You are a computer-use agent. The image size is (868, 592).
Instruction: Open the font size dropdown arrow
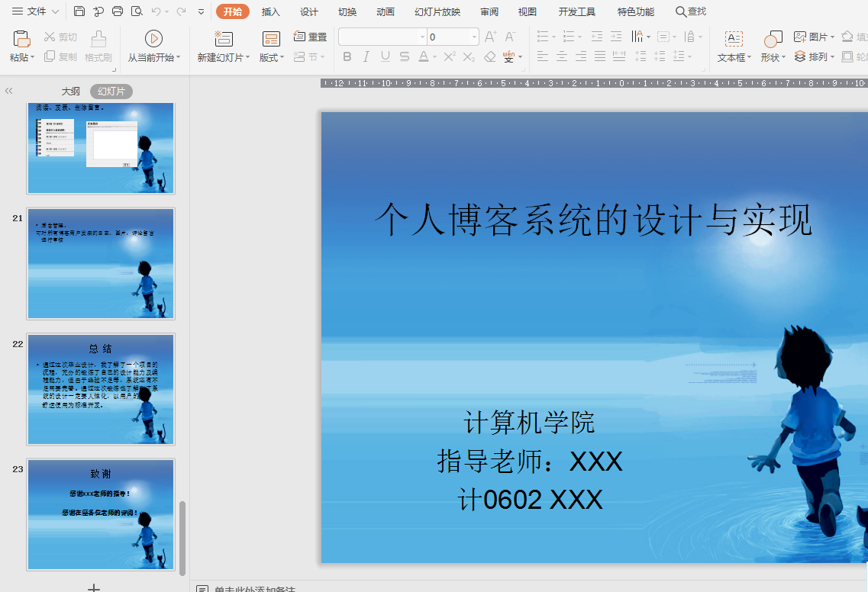tap(474, 37)
